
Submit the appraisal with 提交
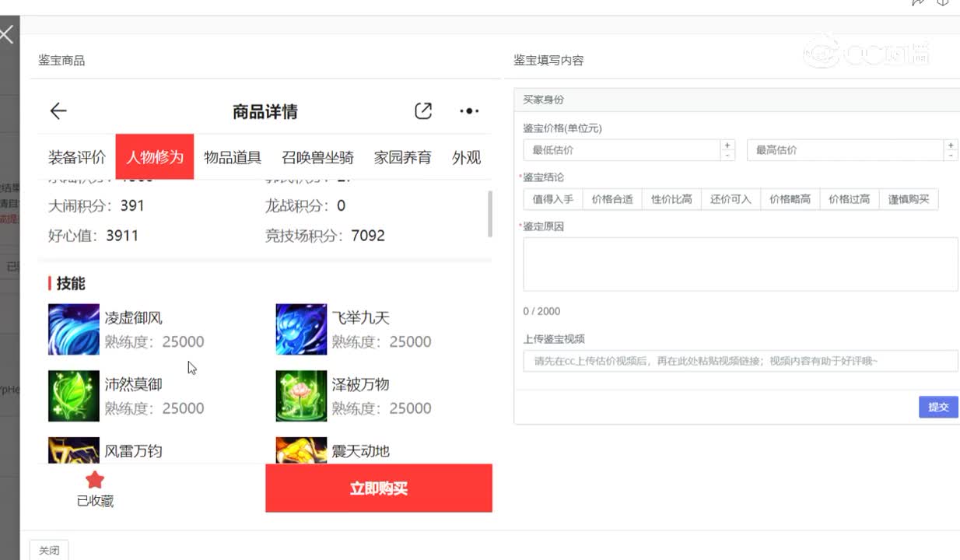tap(938, 407)
